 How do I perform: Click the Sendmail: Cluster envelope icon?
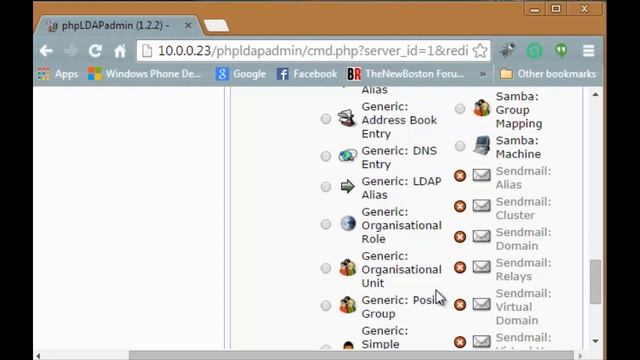pyautogui.click(x=482, y=205)
